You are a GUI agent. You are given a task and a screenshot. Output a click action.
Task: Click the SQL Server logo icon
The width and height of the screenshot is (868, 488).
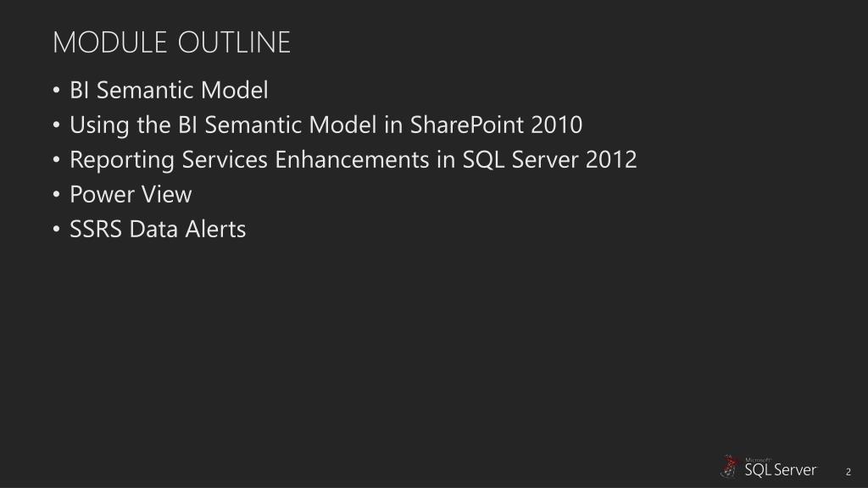[x=730, y=467]
